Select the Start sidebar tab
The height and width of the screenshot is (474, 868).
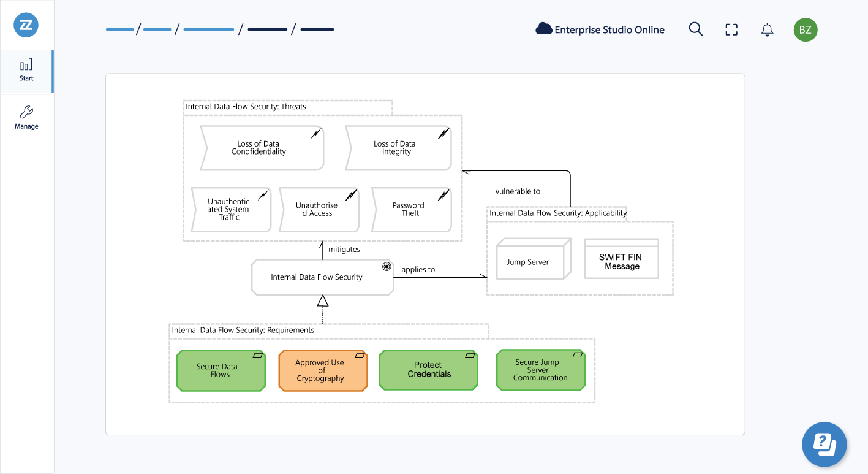pyautogui.click(x=26, y=71)
